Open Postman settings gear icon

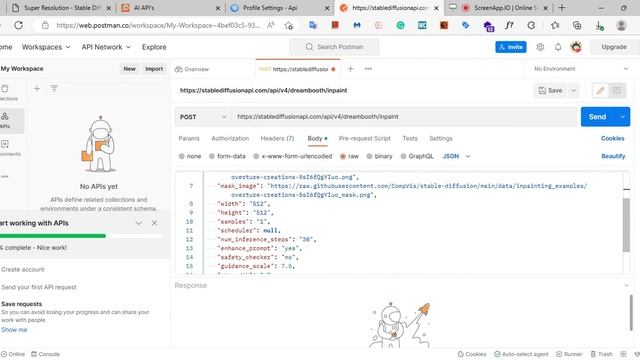(x=540, y=47)
